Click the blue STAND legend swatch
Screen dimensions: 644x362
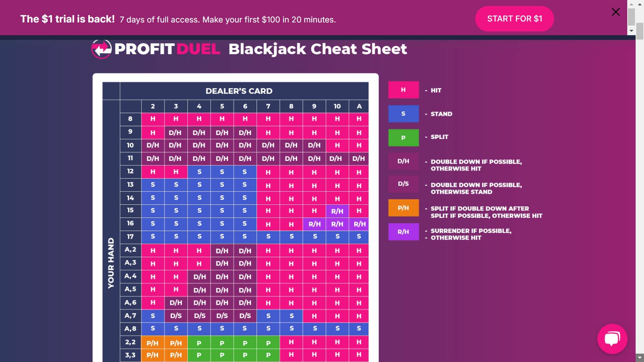pos(403,114)
